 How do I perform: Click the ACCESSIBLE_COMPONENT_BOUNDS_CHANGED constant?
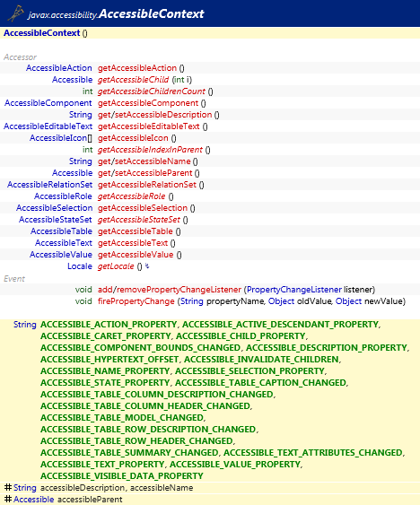coord(141,347)
